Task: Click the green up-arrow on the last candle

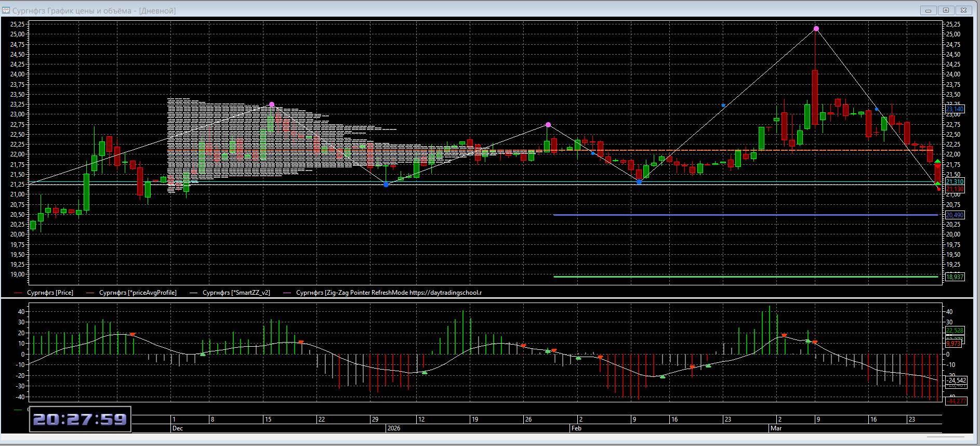Action: point(937,162)
